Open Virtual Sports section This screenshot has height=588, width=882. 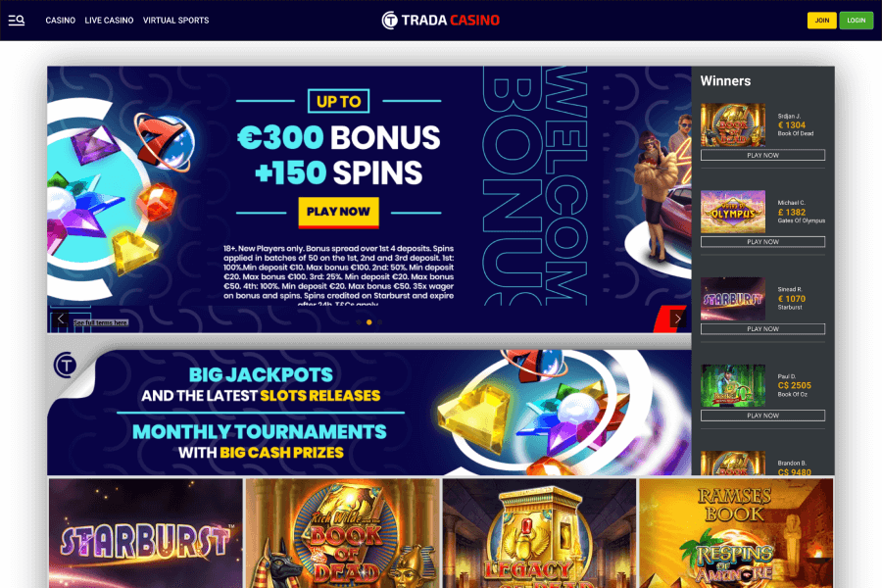[175, 21]
